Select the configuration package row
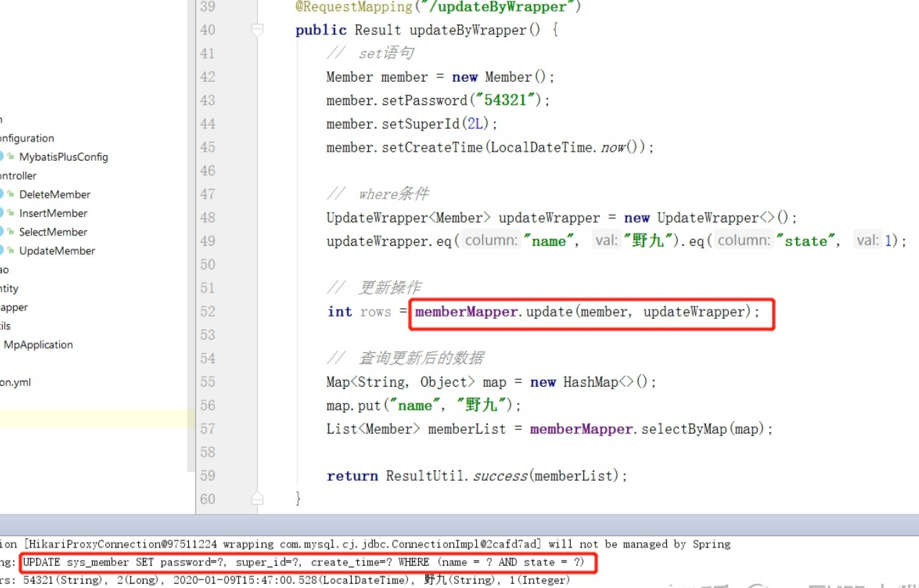The width and height of the screenshot is (919, 588). (26, 138)
